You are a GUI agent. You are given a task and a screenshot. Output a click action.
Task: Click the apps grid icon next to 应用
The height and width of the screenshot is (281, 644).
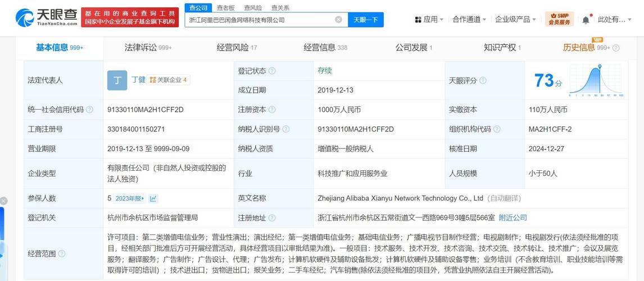(418, 19)
